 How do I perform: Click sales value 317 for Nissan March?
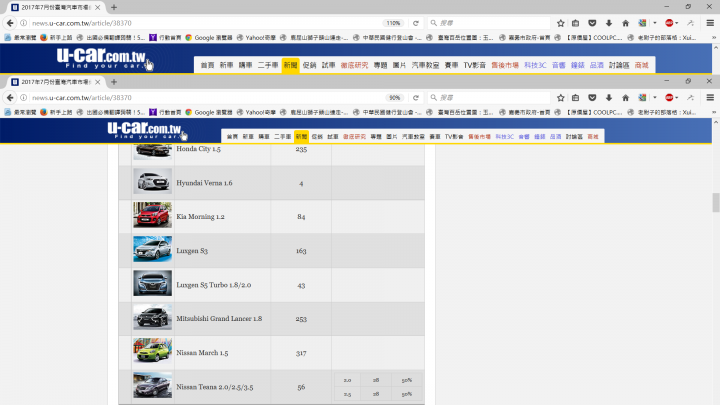(x=301, y=353)
